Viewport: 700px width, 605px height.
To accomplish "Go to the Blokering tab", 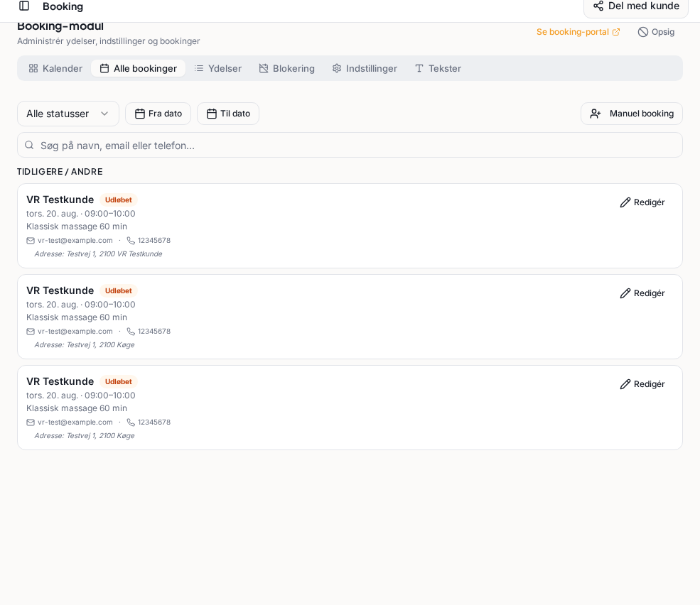I will click(287, 68).
